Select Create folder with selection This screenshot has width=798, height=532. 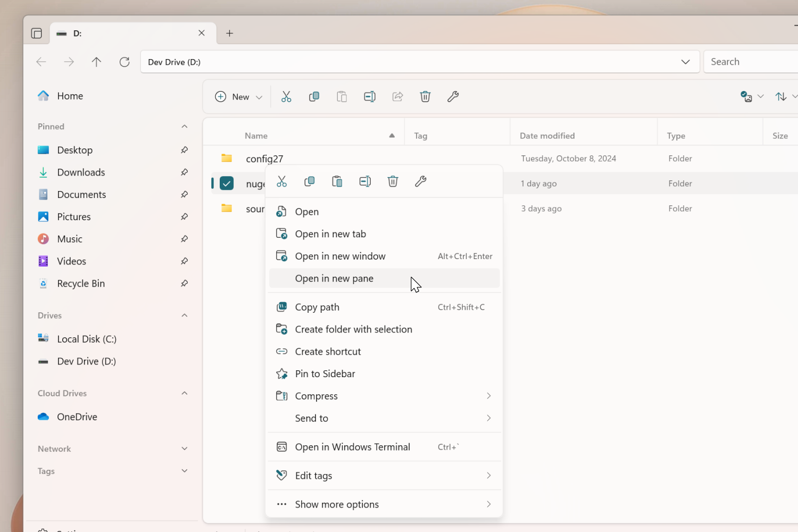[384, 329]
